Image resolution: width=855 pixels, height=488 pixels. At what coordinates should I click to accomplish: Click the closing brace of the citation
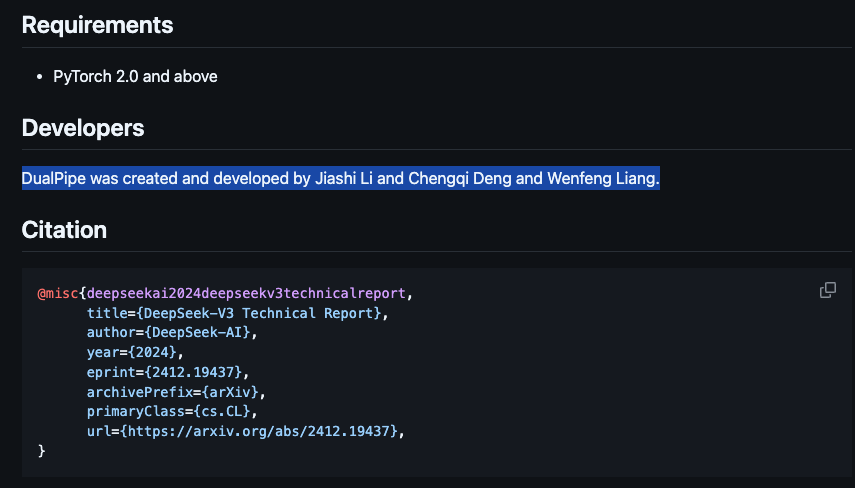[x=41, y=450]
